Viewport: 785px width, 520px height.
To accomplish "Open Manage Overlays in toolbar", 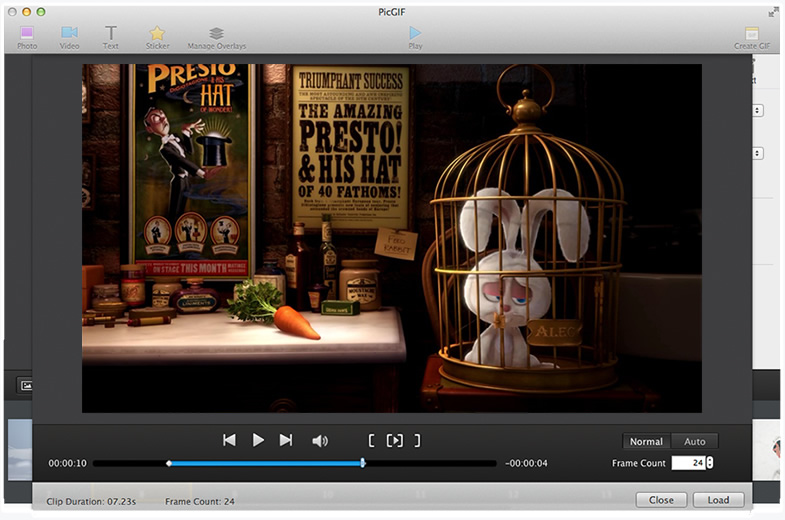I will (216, 33).
